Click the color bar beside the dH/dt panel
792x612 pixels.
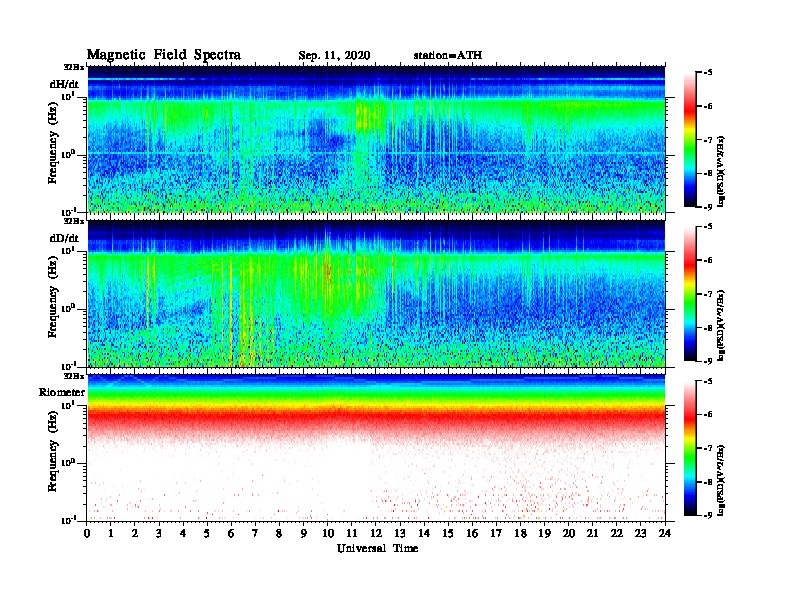[x=690, y=139]
